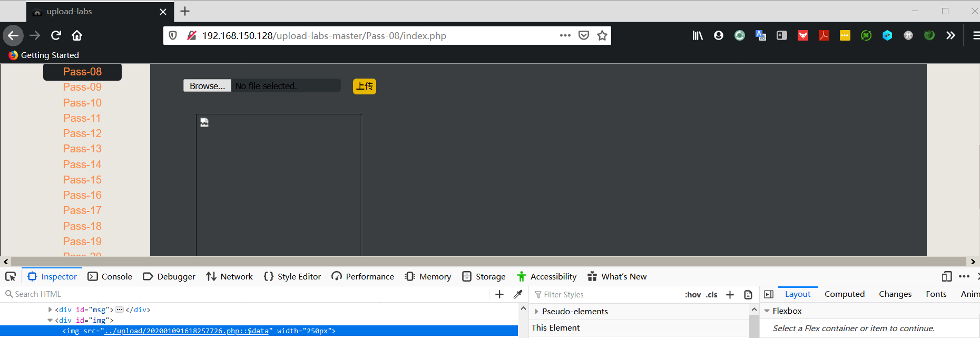Select the Changes sidebar tab
Screen dimensions: 980x338
[895, 294]
